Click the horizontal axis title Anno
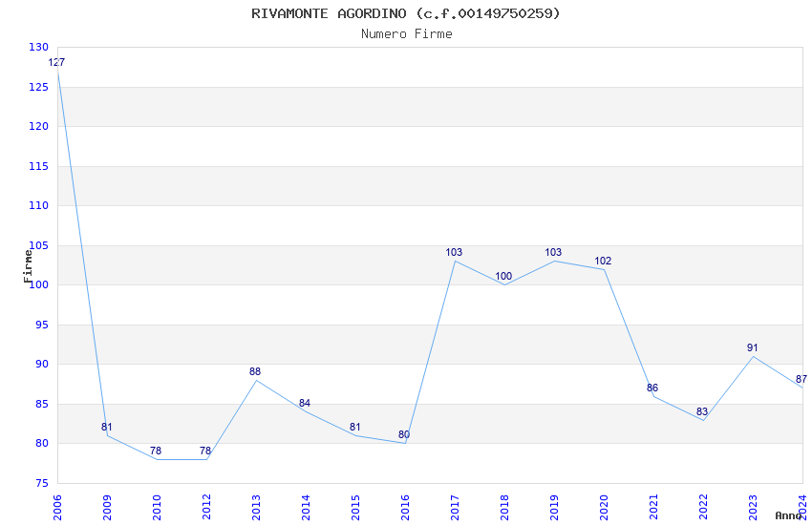This screenshot has height=525, width=812. tap(788, 515)
